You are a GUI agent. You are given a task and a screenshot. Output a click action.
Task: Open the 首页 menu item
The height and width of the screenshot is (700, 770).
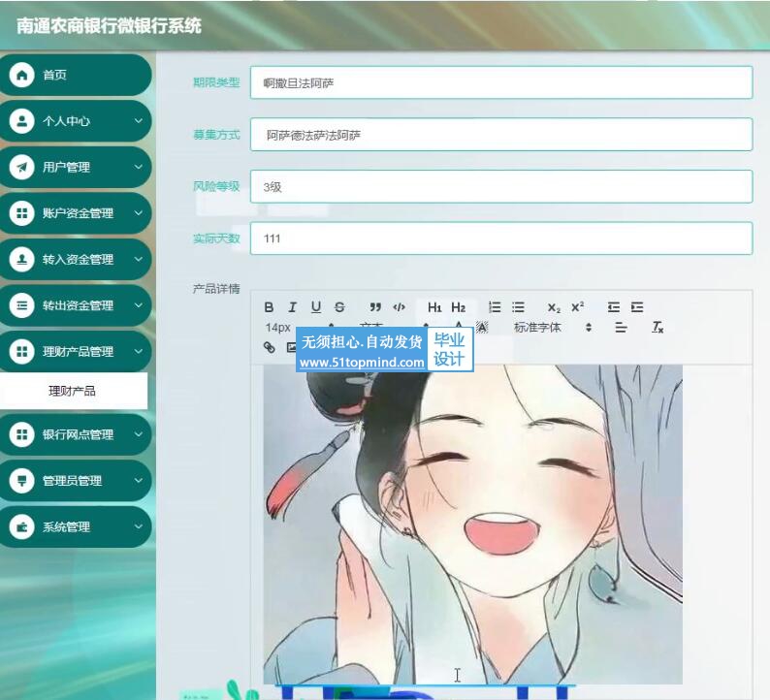click(x=75, y=75)
